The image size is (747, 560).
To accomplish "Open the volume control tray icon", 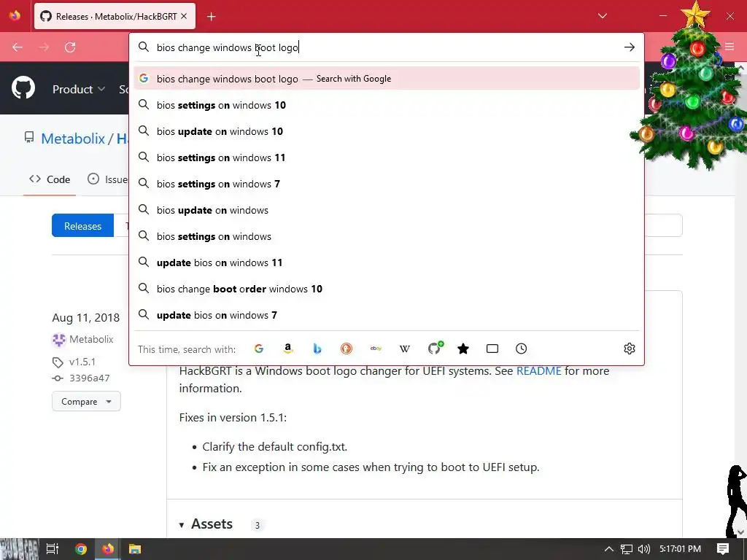I will tap(643, 549).
